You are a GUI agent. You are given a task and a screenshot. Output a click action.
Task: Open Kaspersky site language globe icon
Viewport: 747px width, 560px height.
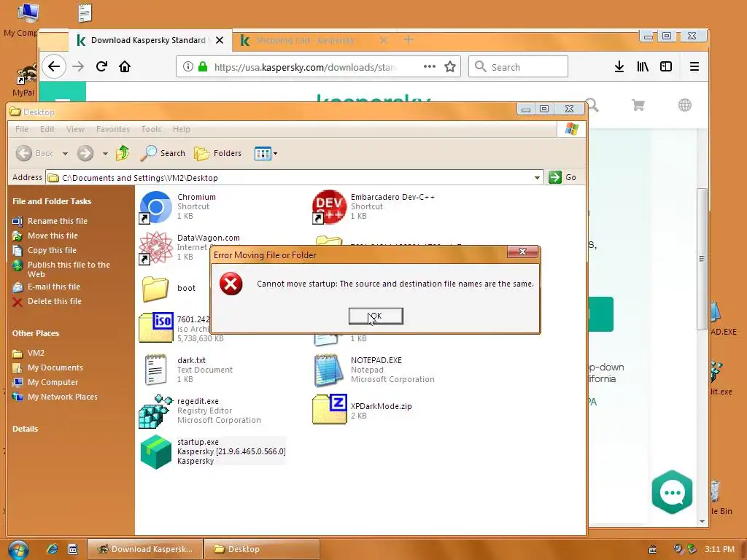click(684, 105)
